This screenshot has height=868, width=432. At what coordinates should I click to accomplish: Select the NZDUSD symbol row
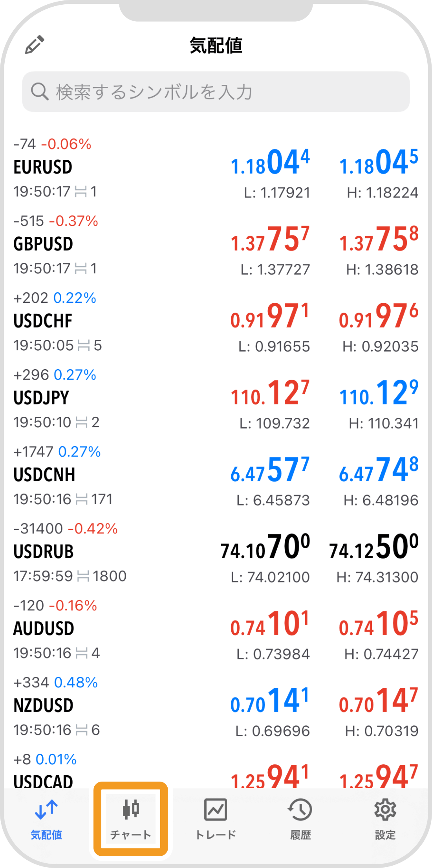click(x=216, y=707)
